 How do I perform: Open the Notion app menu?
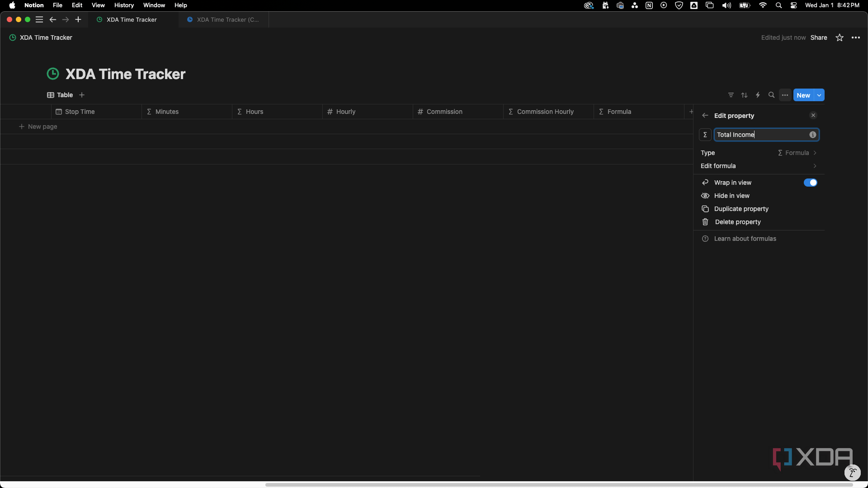pyautogui.click(x=34, y=5)
